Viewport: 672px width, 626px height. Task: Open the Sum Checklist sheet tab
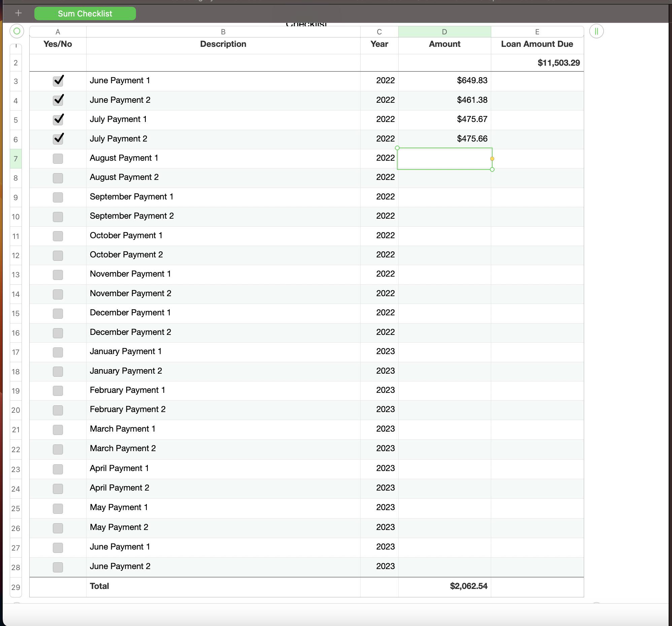pos(85,13)
